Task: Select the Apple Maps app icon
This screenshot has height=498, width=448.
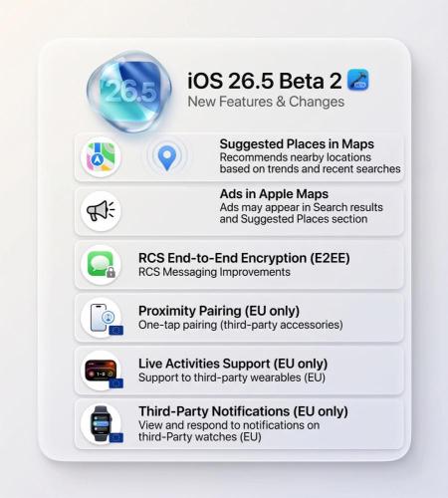Action: [x=101, y=156]
